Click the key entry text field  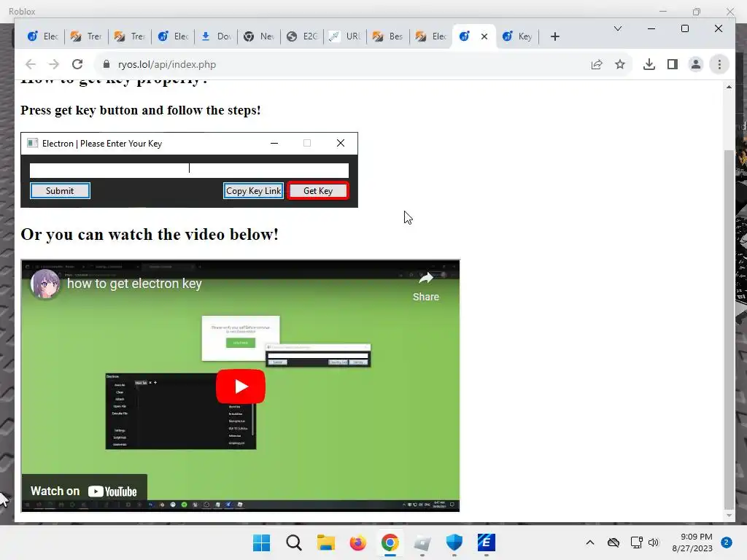click(189, 170)
